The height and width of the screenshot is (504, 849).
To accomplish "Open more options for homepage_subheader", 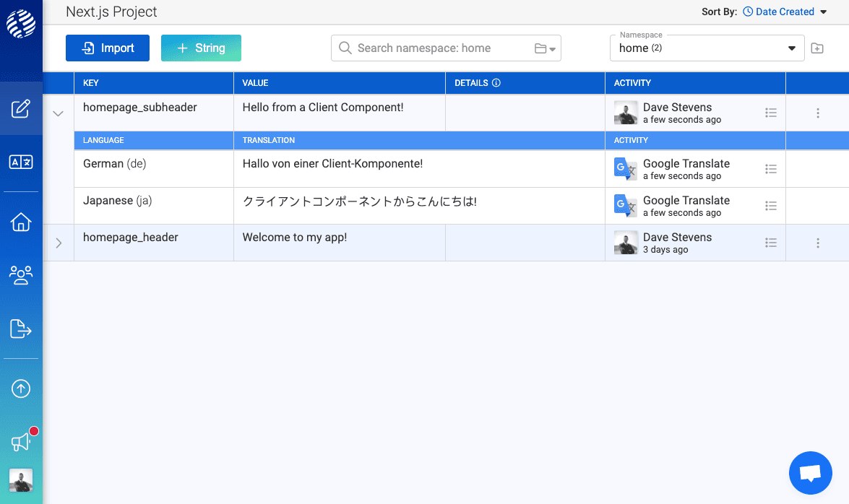I will pyautogui.click(x=818, y=113).
